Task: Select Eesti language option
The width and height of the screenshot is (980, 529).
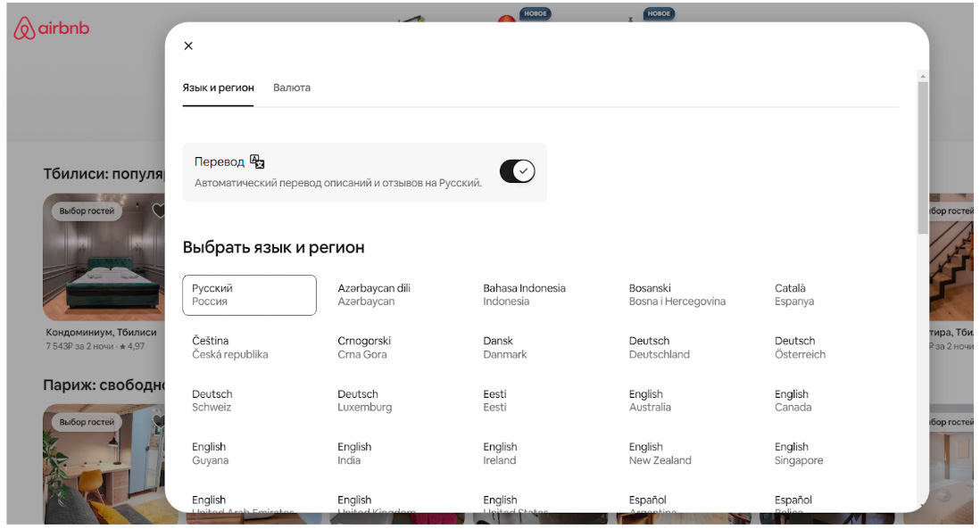Action: coord(495,401)
